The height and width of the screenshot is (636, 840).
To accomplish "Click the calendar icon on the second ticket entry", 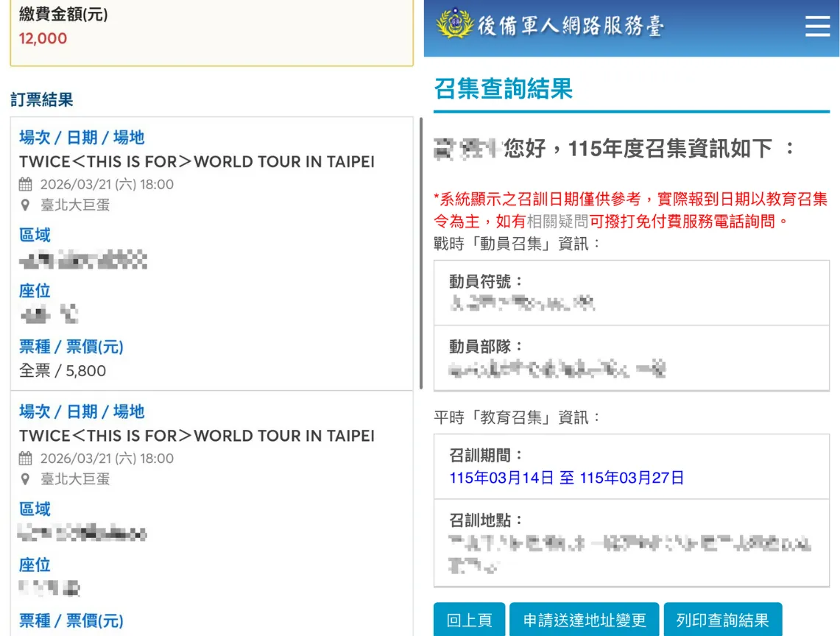I will [26, 458].
